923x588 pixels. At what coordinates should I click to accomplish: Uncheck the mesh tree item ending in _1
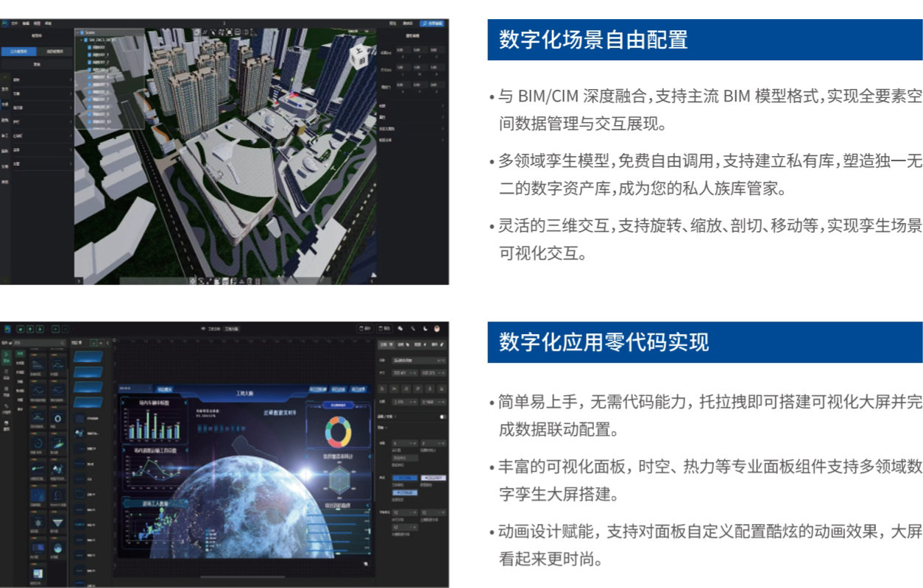[90, 54]
